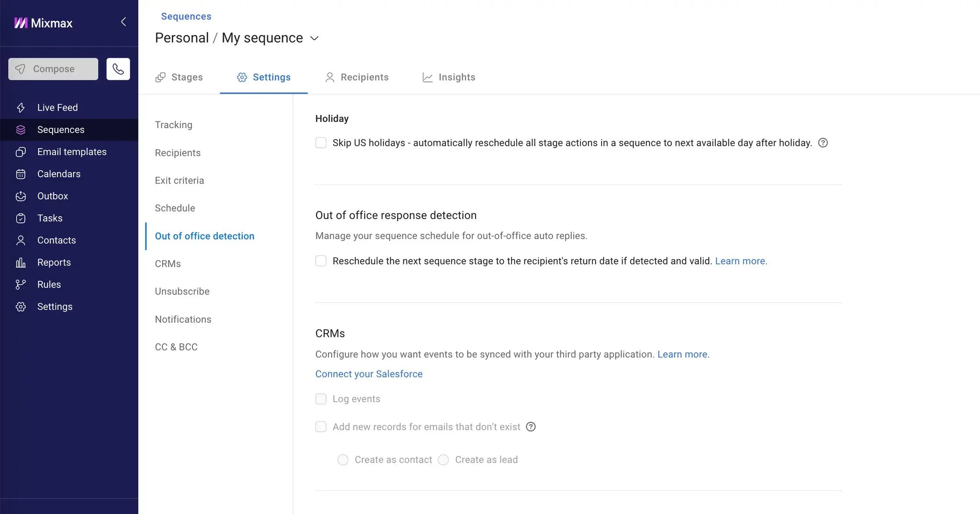This screenshot has width=980, height=514.
Task: Click Connect your Salesforce link
Action: pos(369,374)
